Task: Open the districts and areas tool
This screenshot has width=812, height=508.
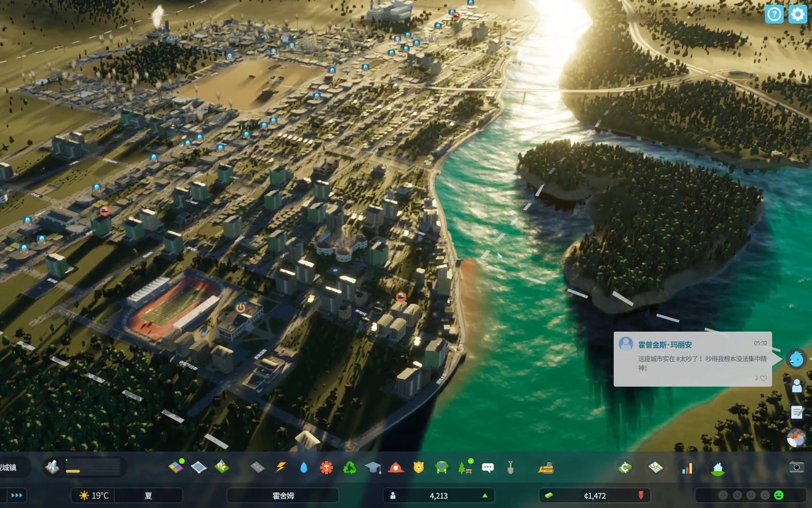Action: 199,467
